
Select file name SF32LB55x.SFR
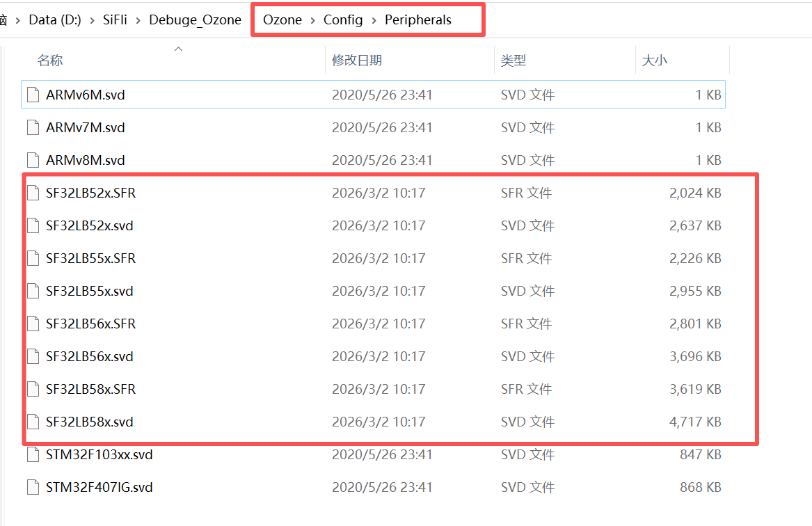[90, 258]
